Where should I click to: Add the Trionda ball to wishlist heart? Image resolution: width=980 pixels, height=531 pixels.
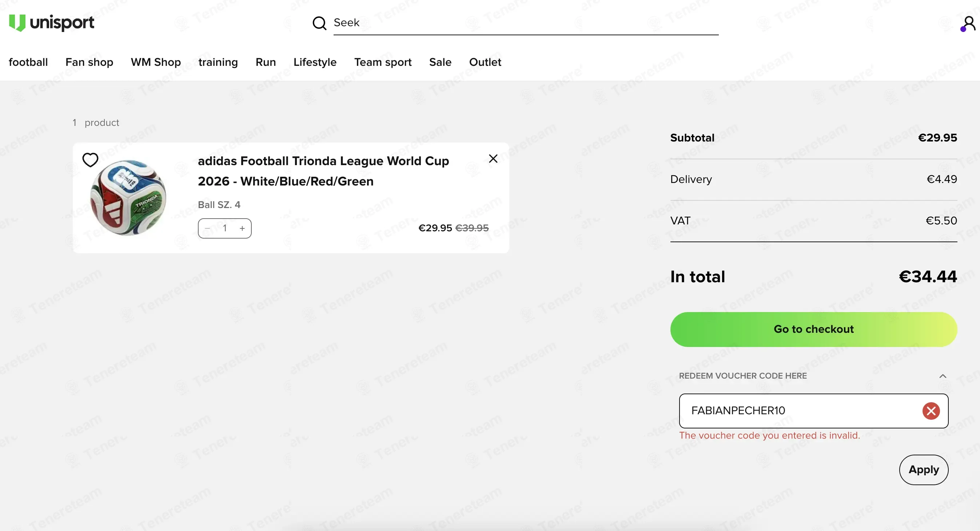(x=90, y=160)
